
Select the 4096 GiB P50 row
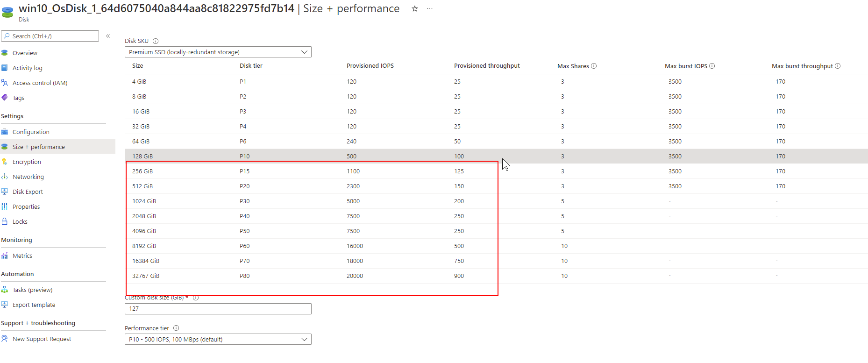496,231
